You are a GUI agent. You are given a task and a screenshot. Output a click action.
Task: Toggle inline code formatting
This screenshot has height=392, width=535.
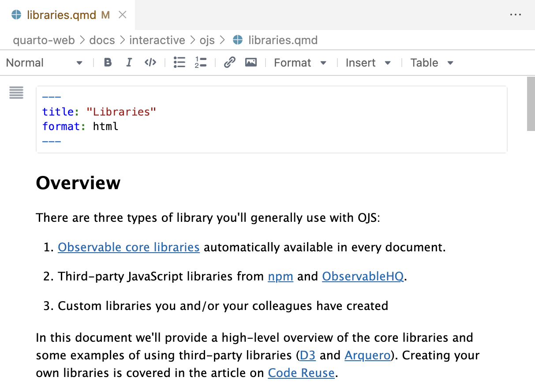[150, 62]
